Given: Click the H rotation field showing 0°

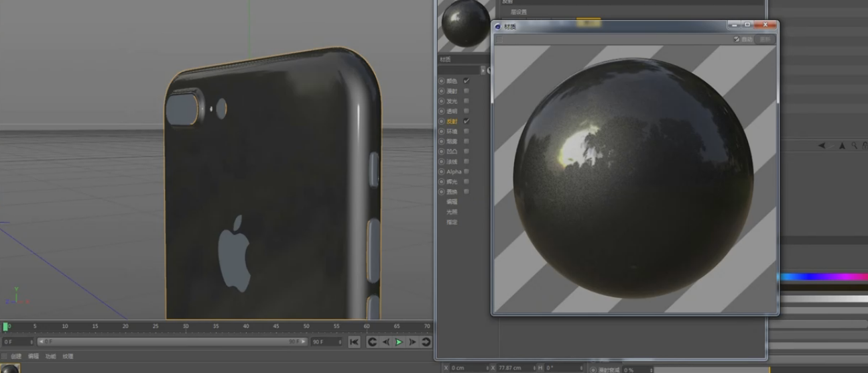Looking at the screenshot, I should 563,368.
